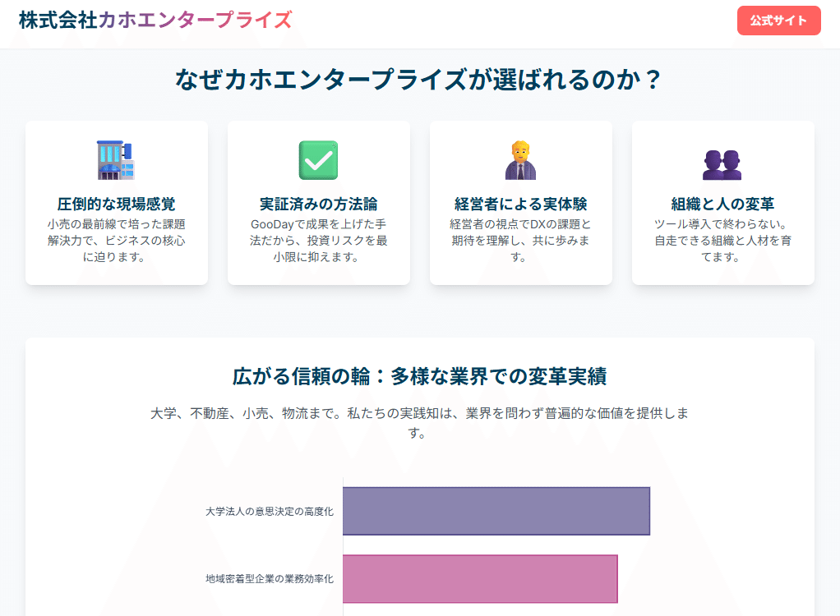840x616 pixels.
Task: Click the green checkmark icon
Action: coord(318,160)
